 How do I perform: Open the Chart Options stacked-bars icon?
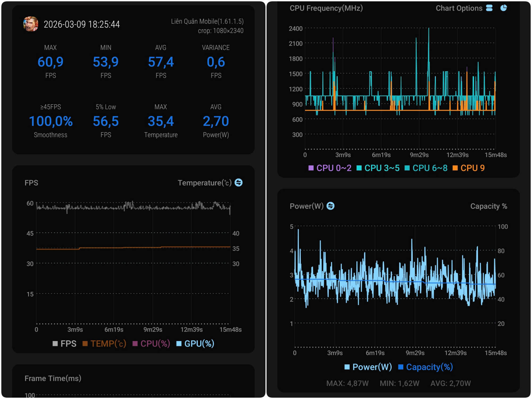489,8
